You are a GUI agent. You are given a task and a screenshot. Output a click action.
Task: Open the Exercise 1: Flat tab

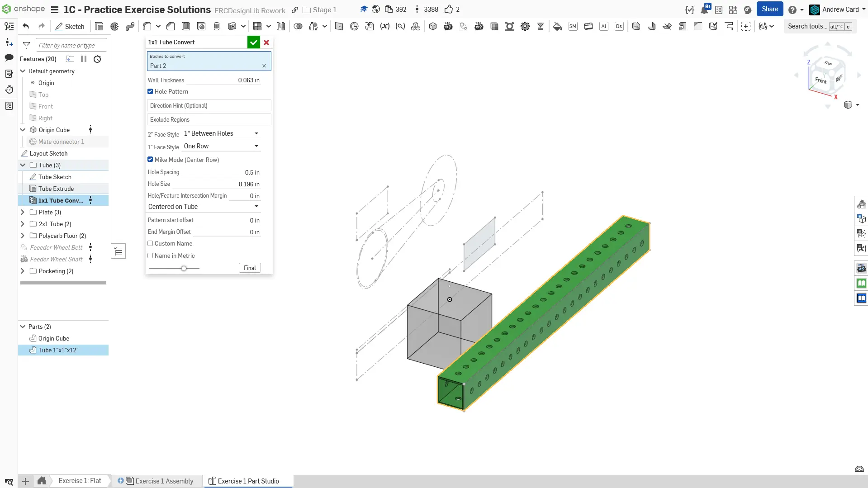tap(80, 481)
